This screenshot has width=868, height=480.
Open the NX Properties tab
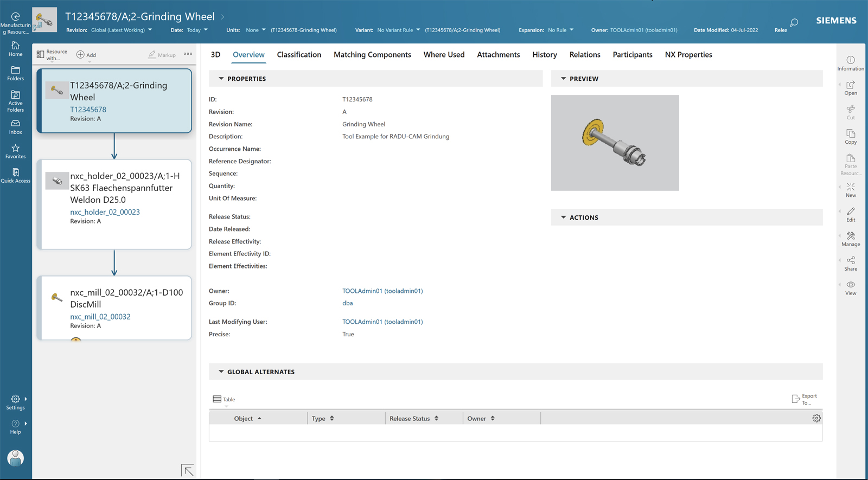tap(688, 54)
